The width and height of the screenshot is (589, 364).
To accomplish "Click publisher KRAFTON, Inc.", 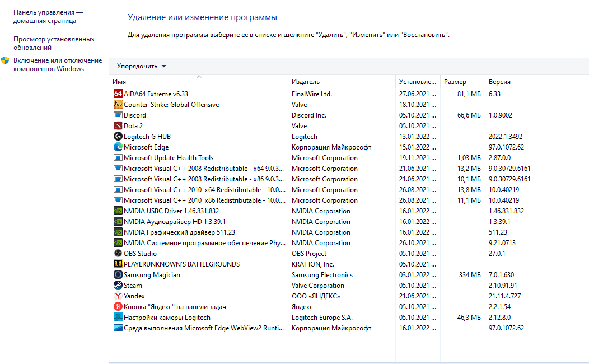I will click(313, 264).
